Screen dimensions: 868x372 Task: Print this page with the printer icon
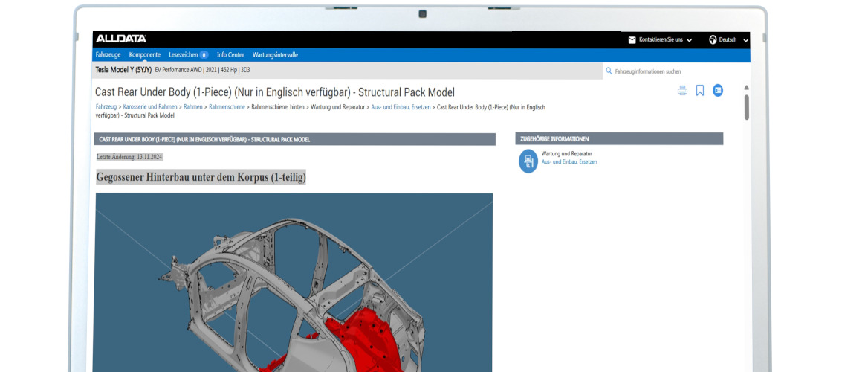682,91
